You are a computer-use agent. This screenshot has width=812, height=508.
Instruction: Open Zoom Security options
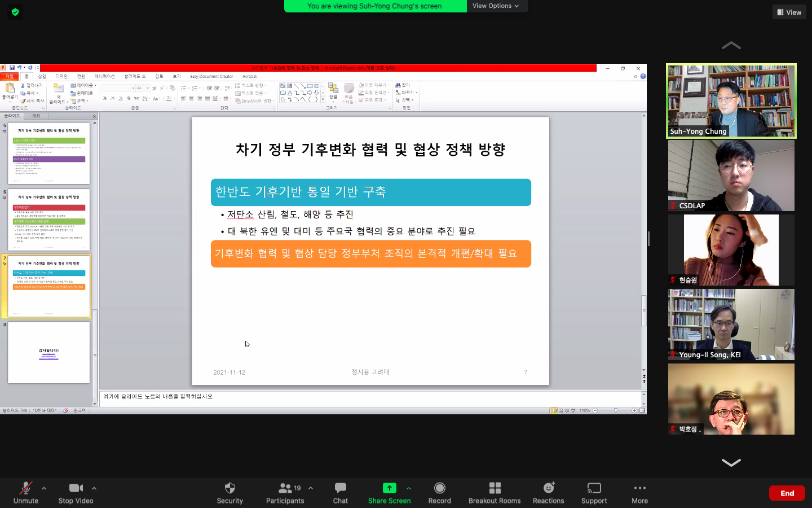230,493
